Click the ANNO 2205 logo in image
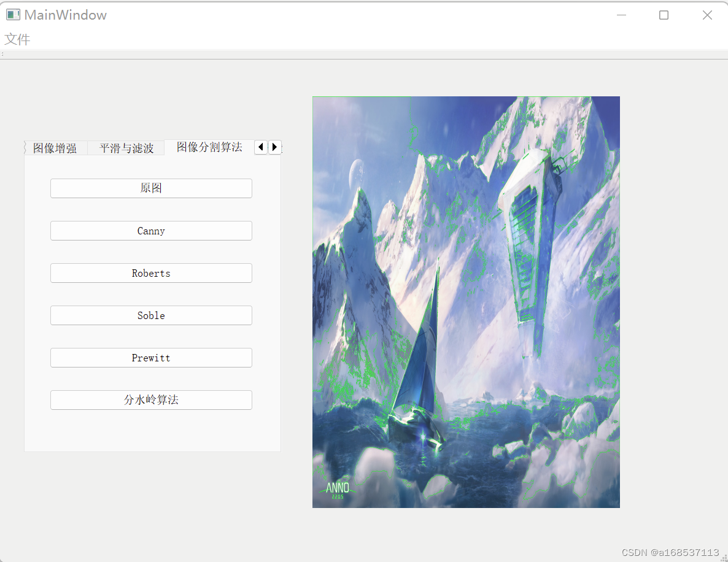 click(338, 491)
